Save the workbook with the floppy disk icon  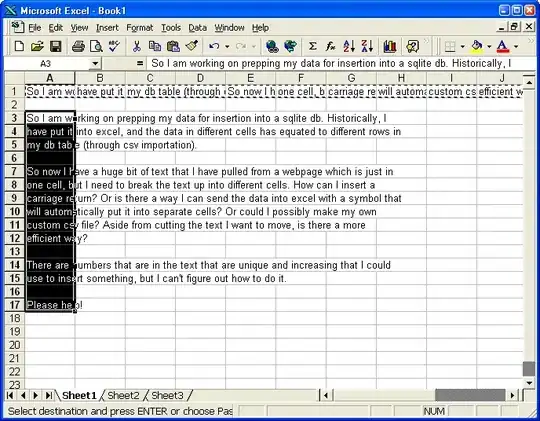(x=55, y=46)
